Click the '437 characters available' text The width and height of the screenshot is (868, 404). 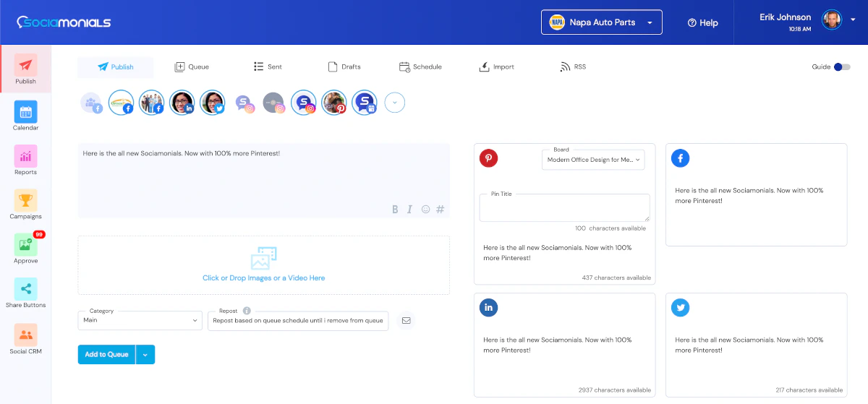[x=616, y=278]
